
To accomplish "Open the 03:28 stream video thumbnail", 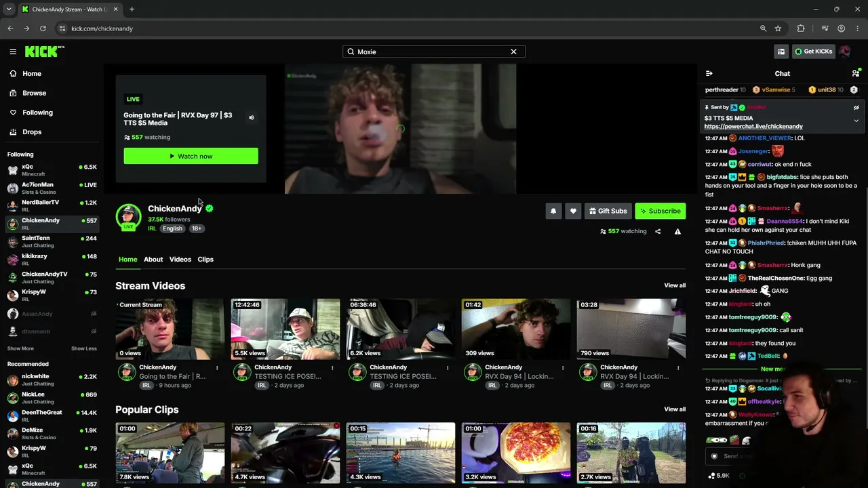I will click(x=631, y=329).
